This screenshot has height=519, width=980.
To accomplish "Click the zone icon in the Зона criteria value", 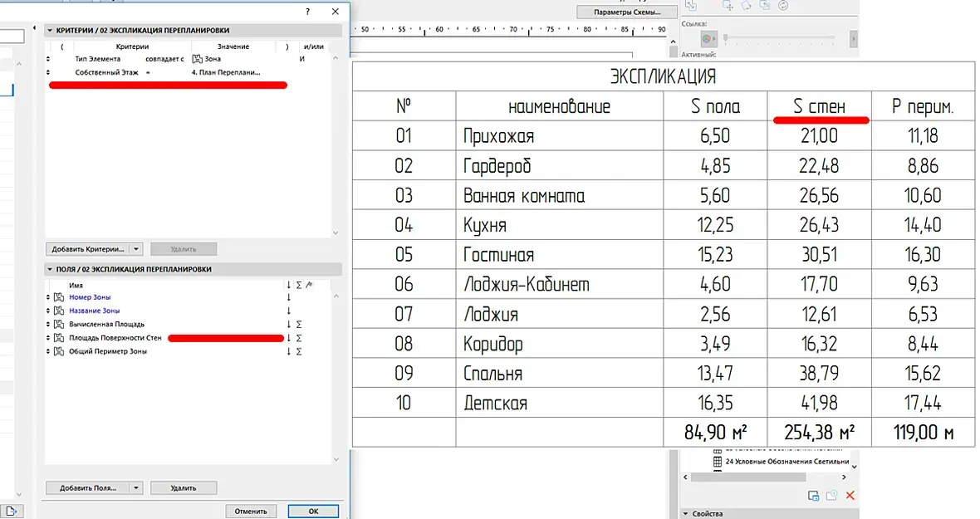I will (x=197, y=59).
